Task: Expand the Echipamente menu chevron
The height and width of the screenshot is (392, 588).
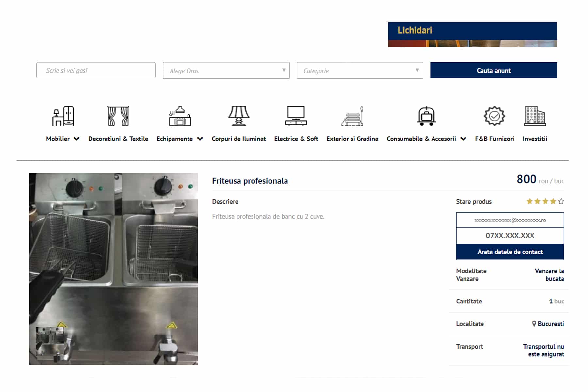Action: pyautogui.click(x=200, y=139)
